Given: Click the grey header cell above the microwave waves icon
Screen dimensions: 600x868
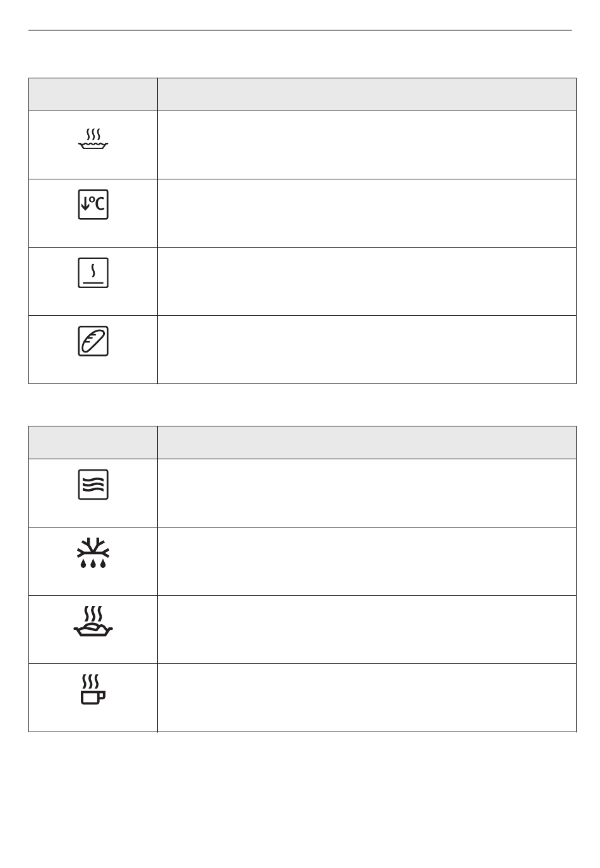Looking at the screenshot, I should pyautogui.click(x=93, y=442).
